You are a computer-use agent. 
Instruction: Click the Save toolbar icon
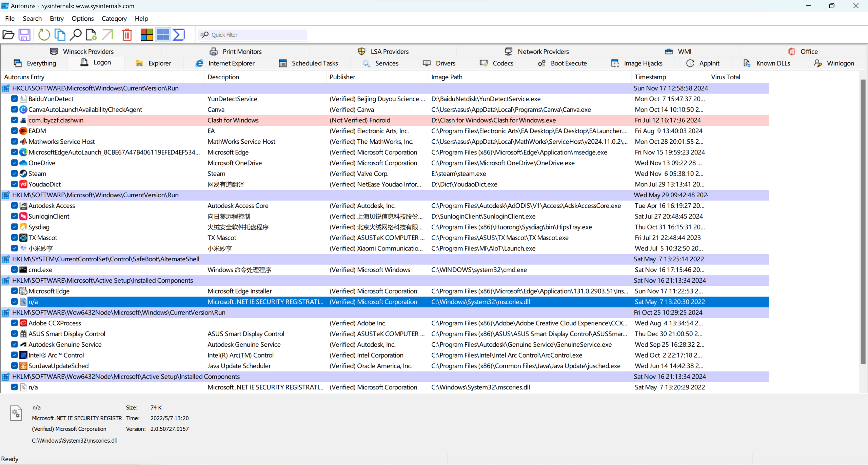coord(24,35)
